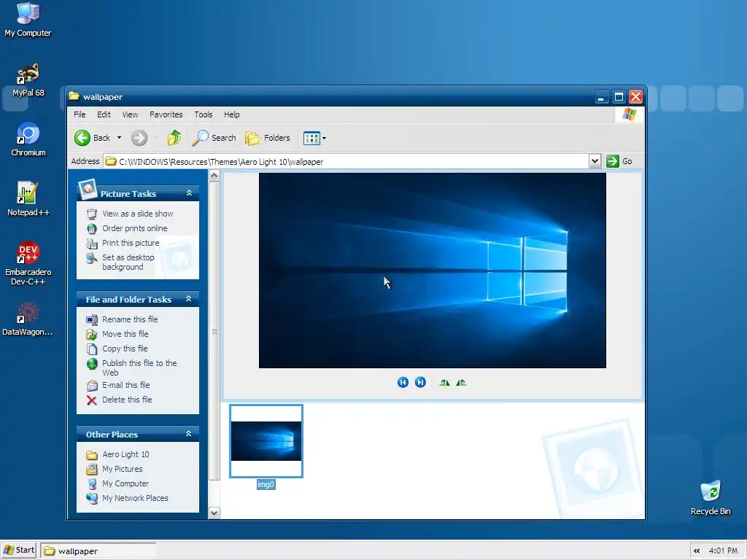Open the Edit menu
The height and width of the screenshot is (560, 747).
coord(104,114)
